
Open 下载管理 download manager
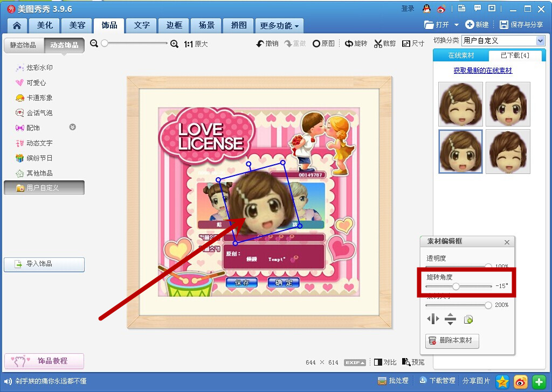click(x=438, y=381)
